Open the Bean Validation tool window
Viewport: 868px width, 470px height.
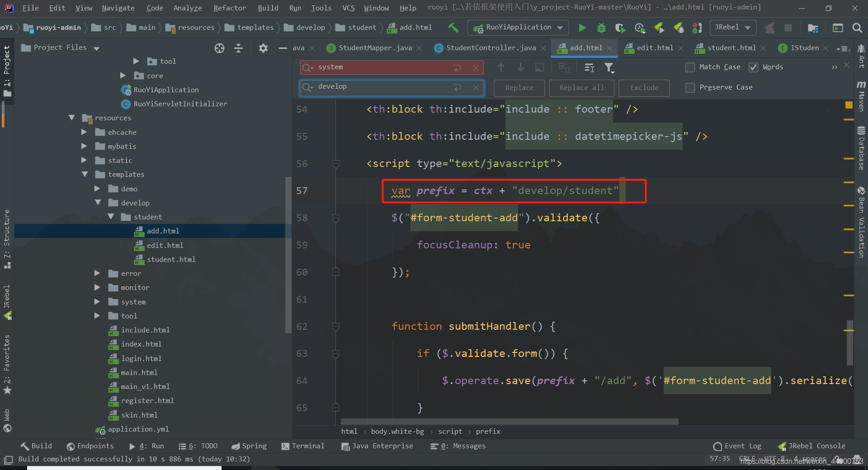pyautogui.click(x=861, y=222)
